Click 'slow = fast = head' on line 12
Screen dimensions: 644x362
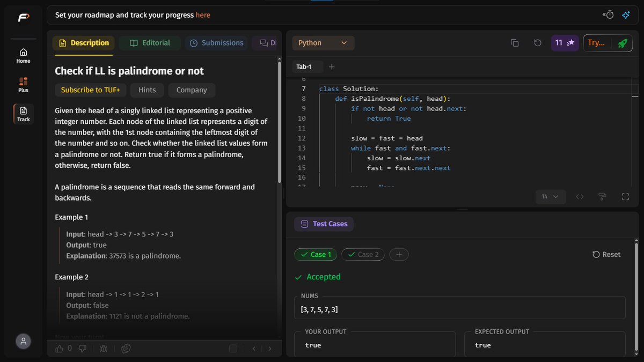(387, 138)
